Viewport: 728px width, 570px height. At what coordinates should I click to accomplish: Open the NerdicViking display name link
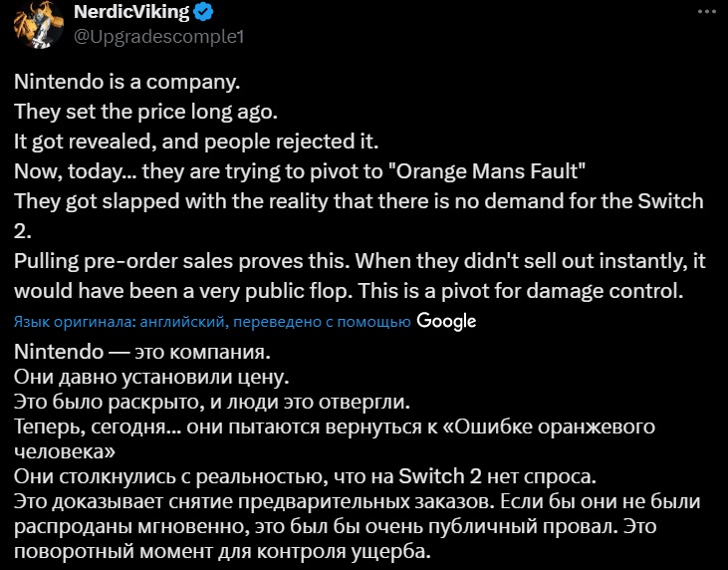click(131, 12)
